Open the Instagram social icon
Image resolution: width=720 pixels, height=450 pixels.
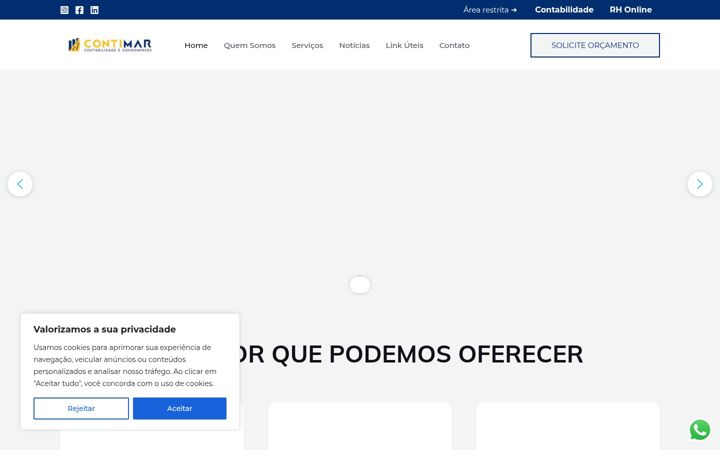click(64, 10)
